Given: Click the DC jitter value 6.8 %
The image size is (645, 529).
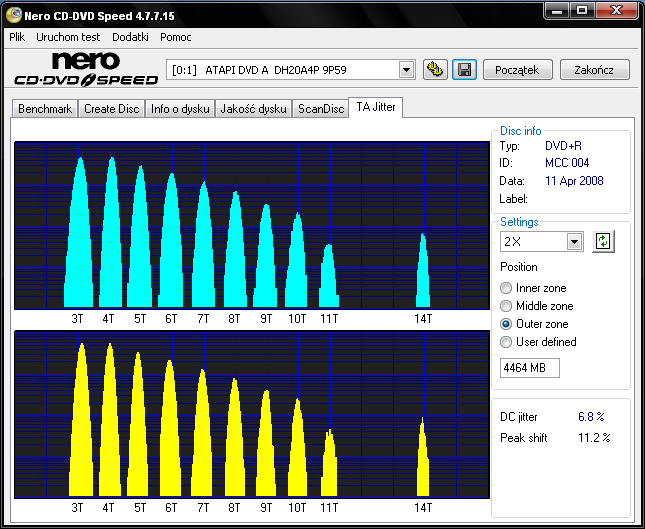Looking at the screenshot, I should pos(591,417).
